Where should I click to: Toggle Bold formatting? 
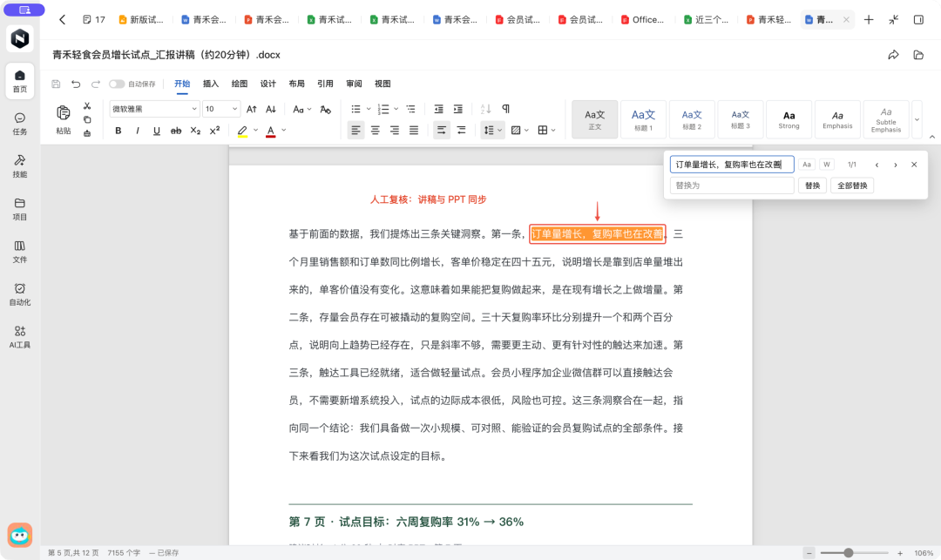pos(118,131)
